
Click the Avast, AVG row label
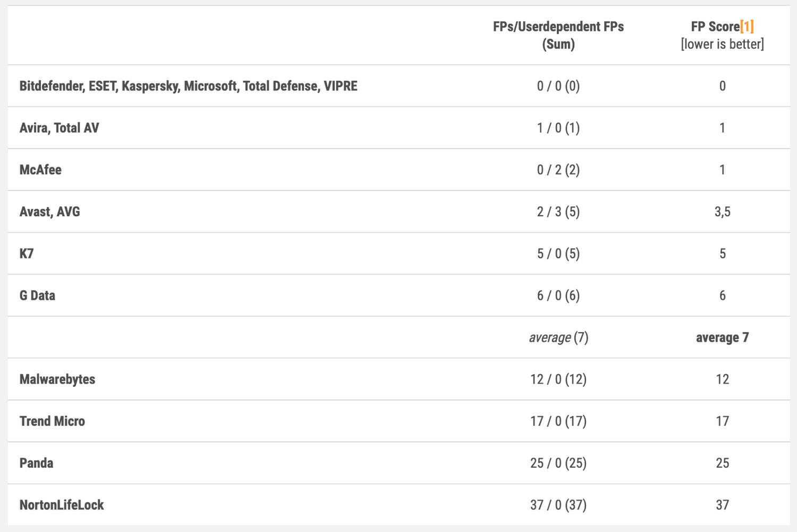(x=49, y=212)
